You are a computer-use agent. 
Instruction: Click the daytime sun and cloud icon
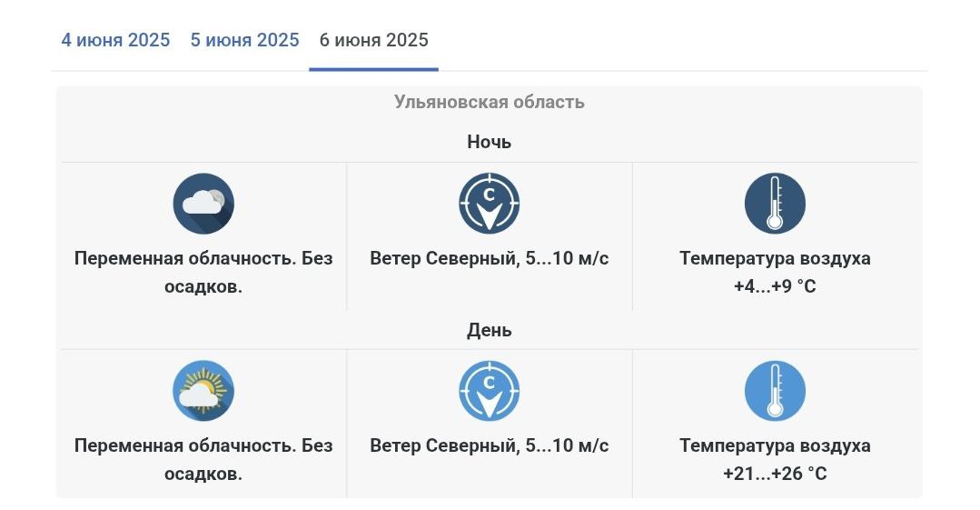(203, 391)
